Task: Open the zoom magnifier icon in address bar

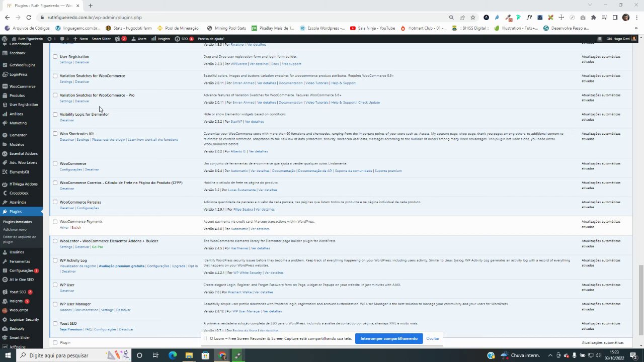Action: click(x=451, y=17)
